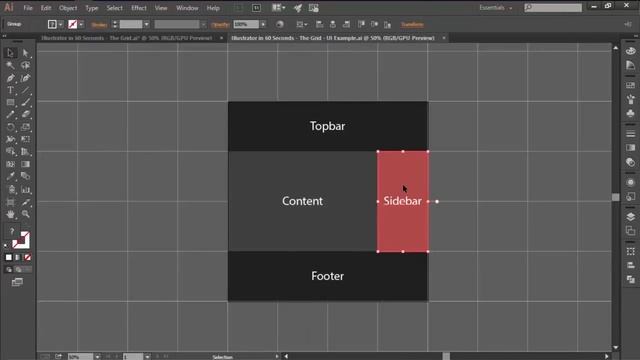Set Color fill mode below swatches

pyautogui.click(x=9, y=257)
